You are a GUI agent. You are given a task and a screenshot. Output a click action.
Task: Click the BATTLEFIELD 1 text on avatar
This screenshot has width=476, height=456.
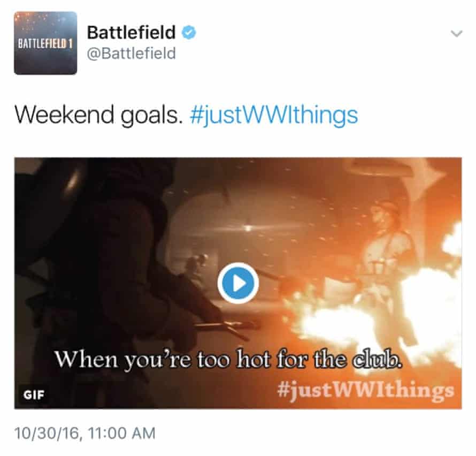point(45,44)
